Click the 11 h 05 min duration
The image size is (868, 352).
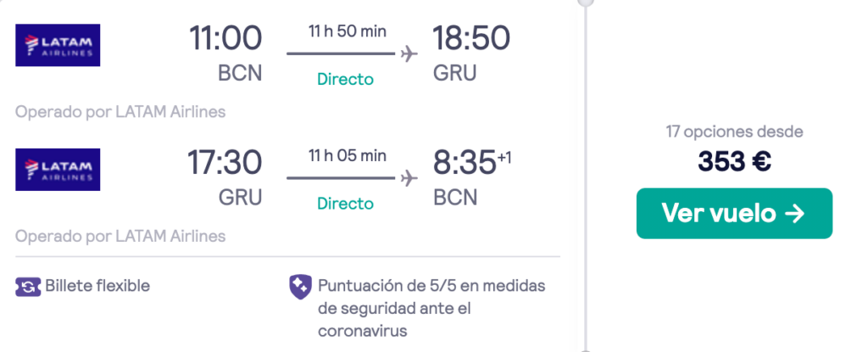348,155
